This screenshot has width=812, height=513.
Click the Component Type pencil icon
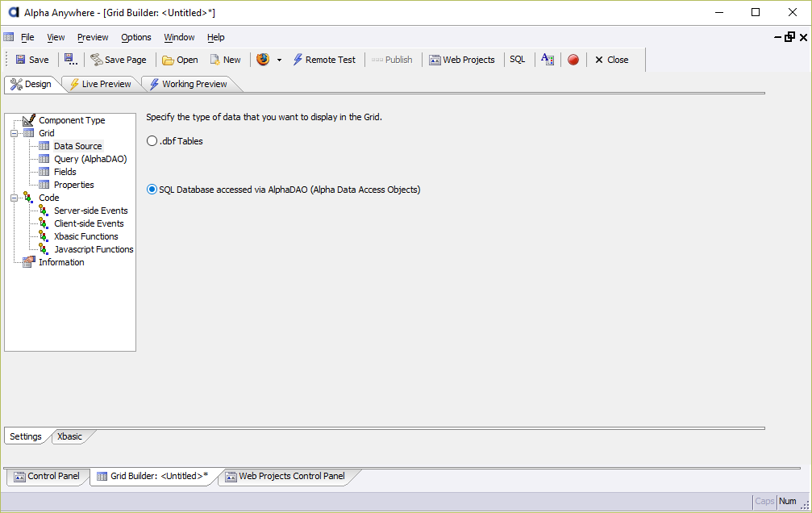tap(29, 120)
